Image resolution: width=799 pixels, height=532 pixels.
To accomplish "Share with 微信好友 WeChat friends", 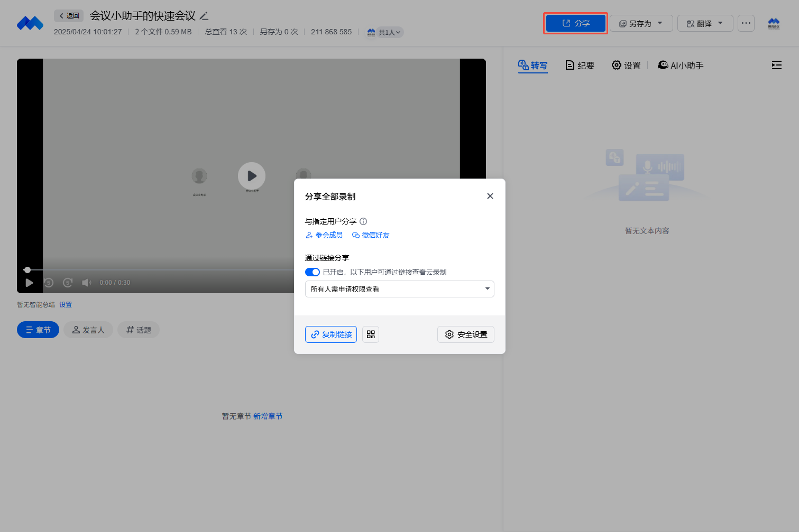I will point(371,235).
